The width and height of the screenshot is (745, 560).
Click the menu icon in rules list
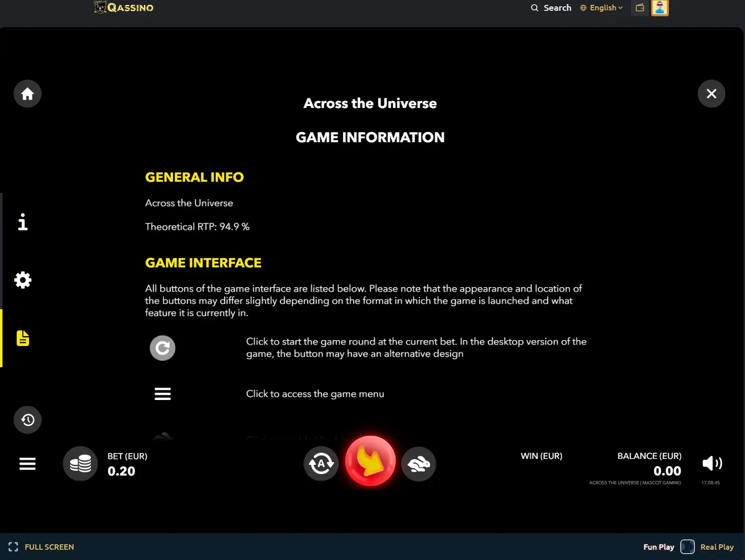(163, 394)
